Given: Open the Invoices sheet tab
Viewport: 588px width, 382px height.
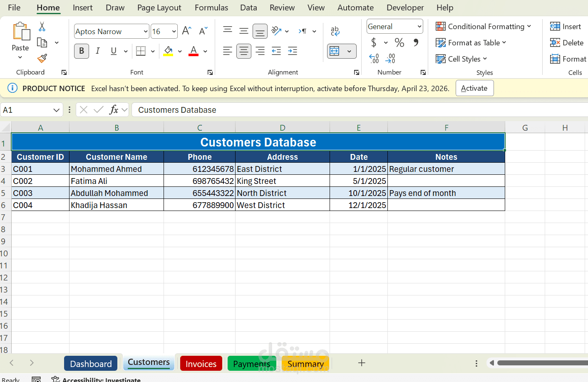Looking at the screenshot, I should [201, 364].
